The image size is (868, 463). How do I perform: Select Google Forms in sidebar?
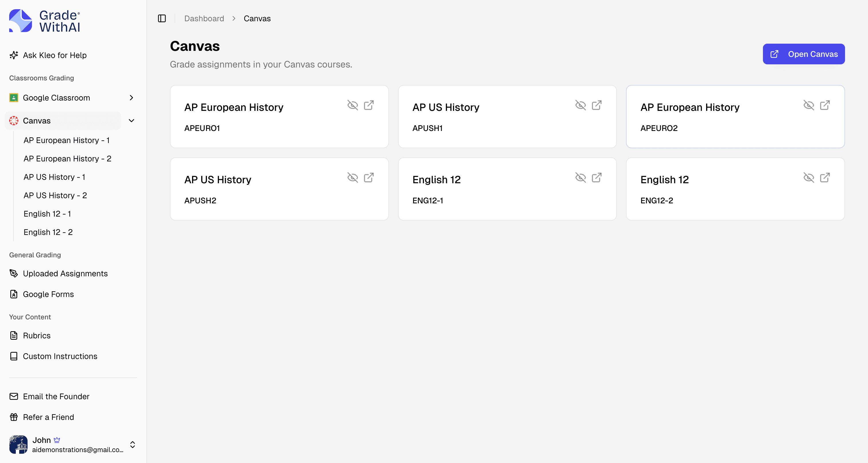(48, 294)
